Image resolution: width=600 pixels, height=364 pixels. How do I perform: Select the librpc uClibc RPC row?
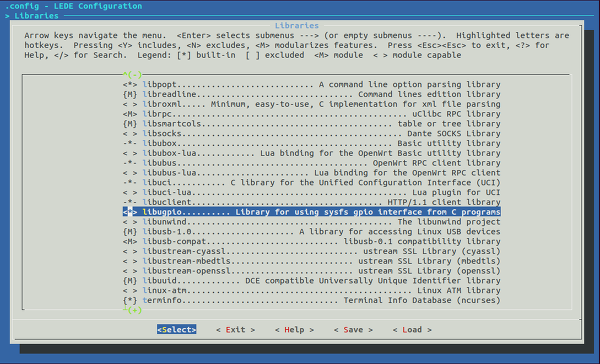321,114
